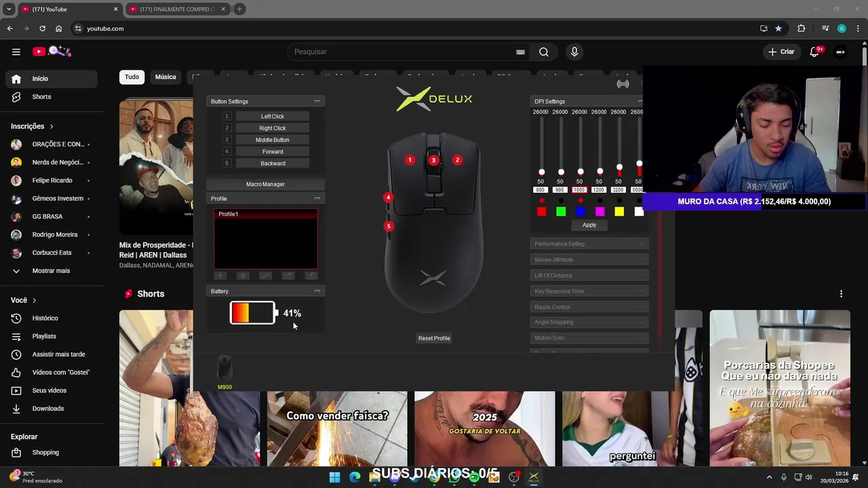Click the Criar button on YouTube
868x488 pixels.
tap(781, 52)
